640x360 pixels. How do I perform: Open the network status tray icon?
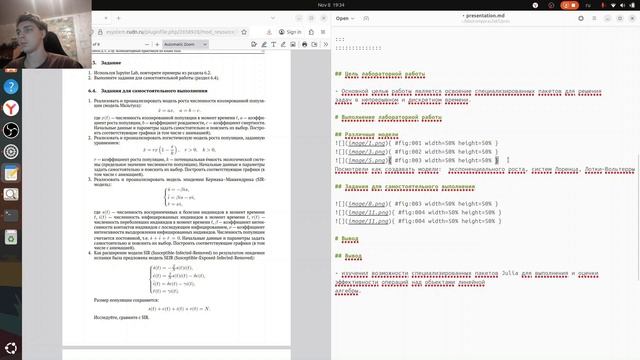tap(613, 5)
